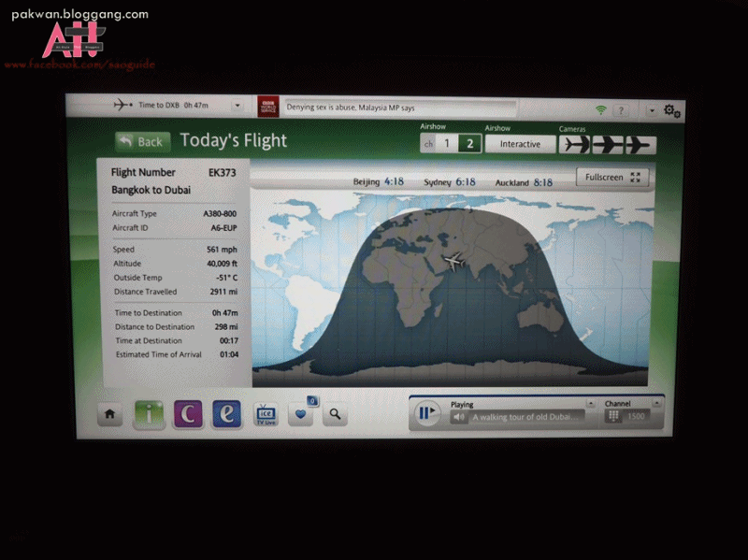Click the channel number 1500
The image size is (748, 560).
[x=636, y=416]
